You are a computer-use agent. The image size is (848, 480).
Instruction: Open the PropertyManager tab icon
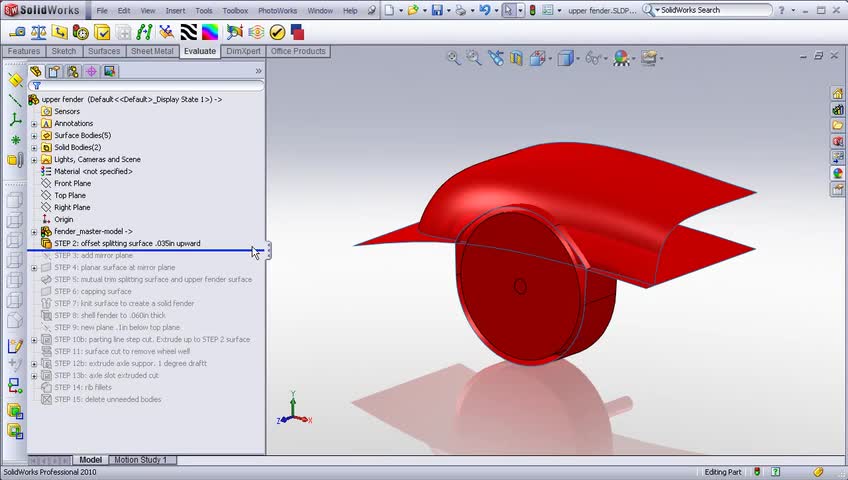coord(54,71)
